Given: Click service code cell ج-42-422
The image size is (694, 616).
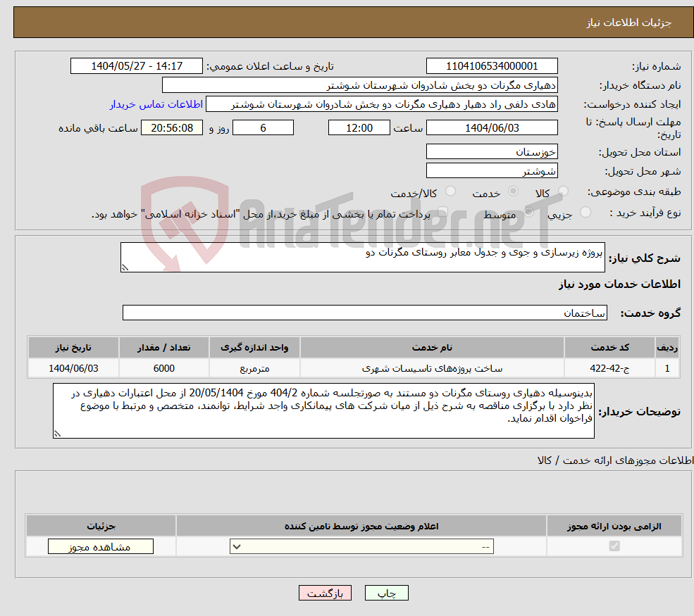Looking at the screenshot, I should [x=609, y=368].
